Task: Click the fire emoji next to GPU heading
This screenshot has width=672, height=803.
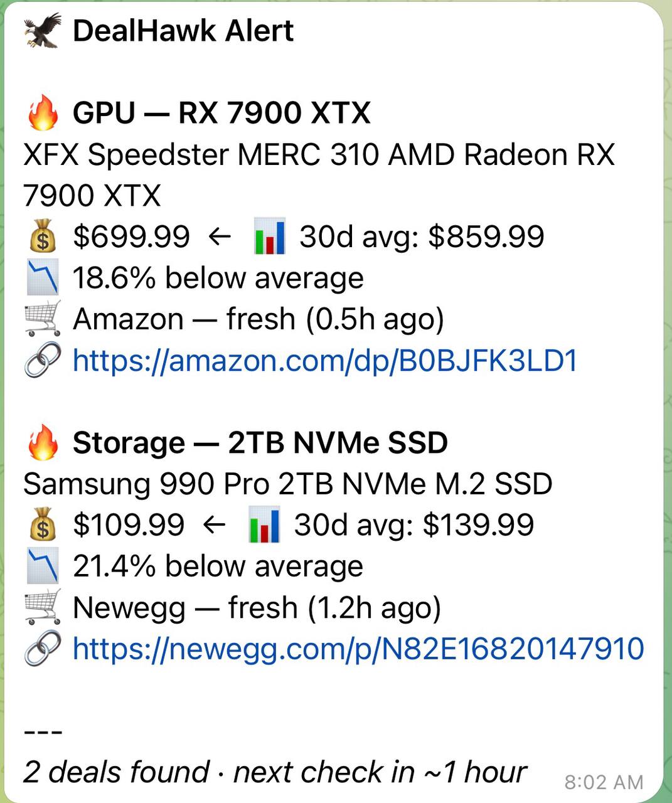Action: 43,114
